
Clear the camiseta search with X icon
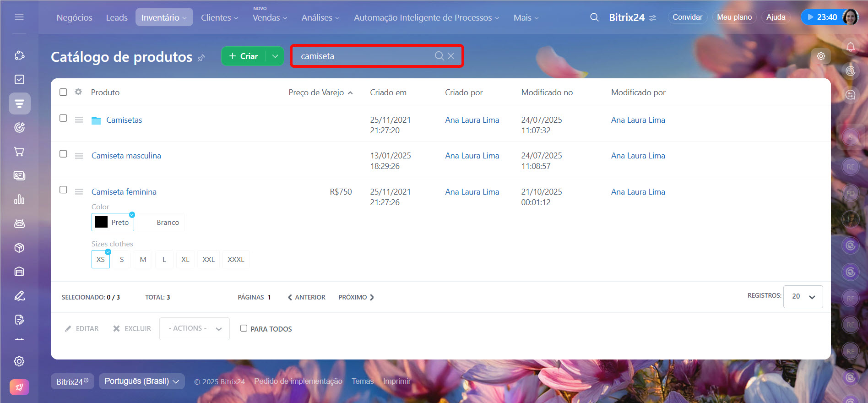point(451,56)
